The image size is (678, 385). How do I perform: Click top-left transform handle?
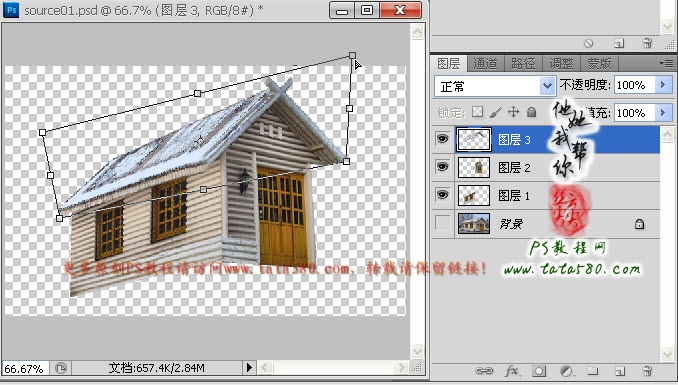click(42, 132)
